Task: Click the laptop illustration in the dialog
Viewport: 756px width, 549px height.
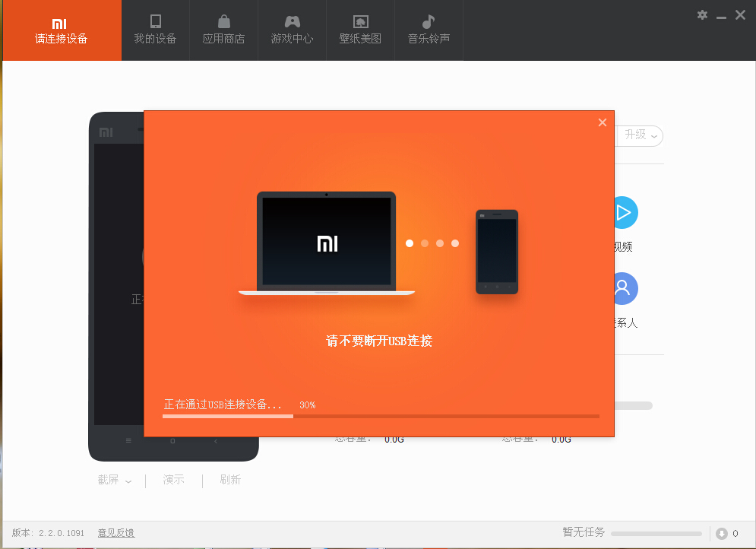Action: click(x=327, y=243)
